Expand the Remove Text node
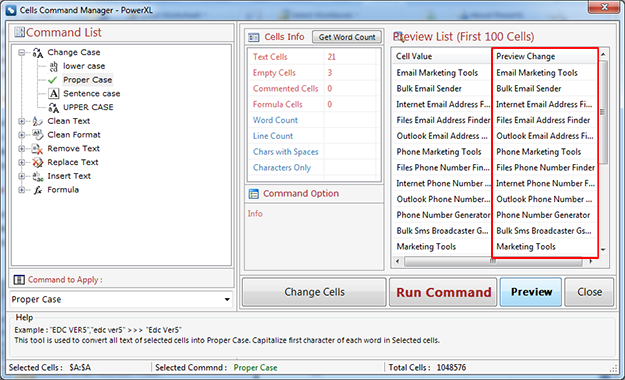 pyautogui.click(x=22, y=149)
